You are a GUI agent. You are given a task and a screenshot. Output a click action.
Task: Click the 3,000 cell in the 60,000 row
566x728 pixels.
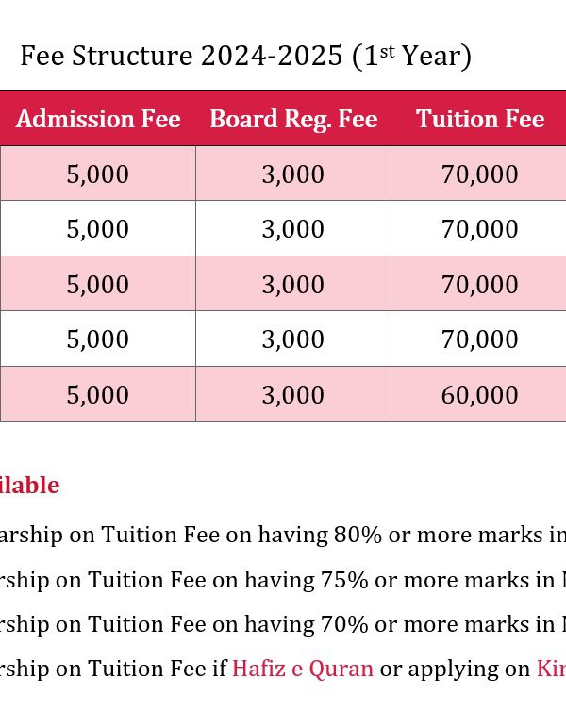pyautogui.click(x=293, y=394)
